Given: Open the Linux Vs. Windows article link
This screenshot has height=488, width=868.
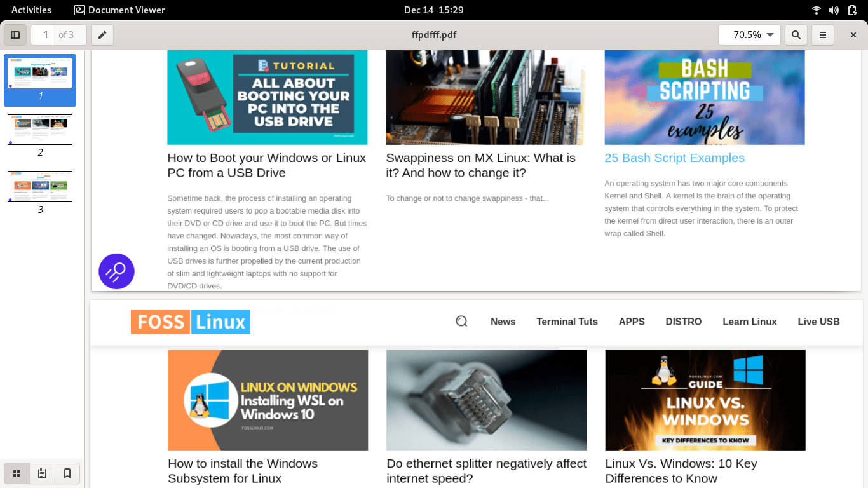Looking at the screenshot, I should (681, 471).
